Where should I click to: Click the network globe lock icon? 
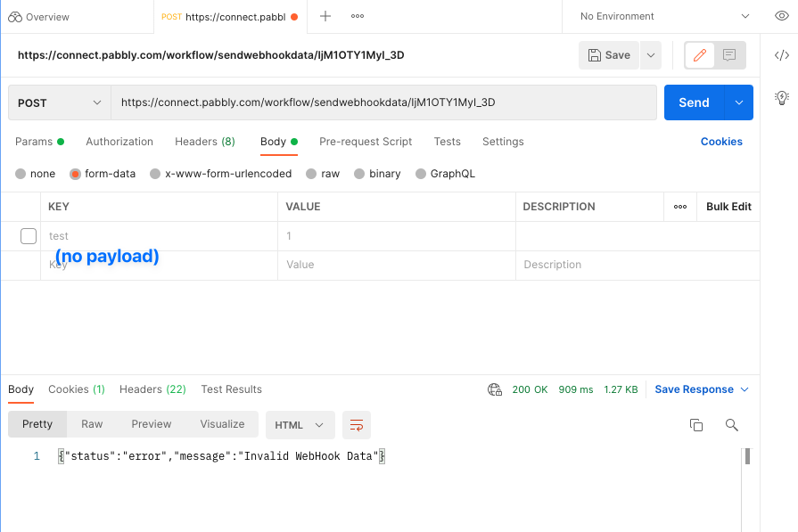coord(495,389)
